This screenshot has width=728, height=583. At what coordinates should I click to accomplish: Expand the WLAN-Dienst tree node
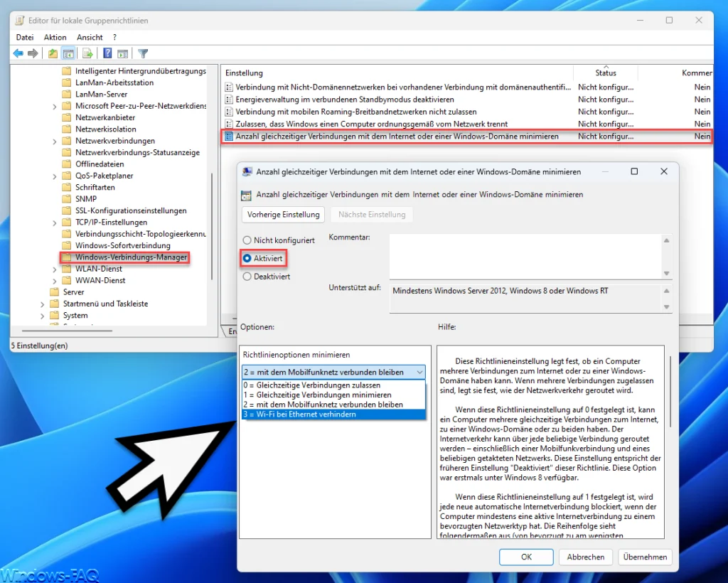click(x=55, y=269)
